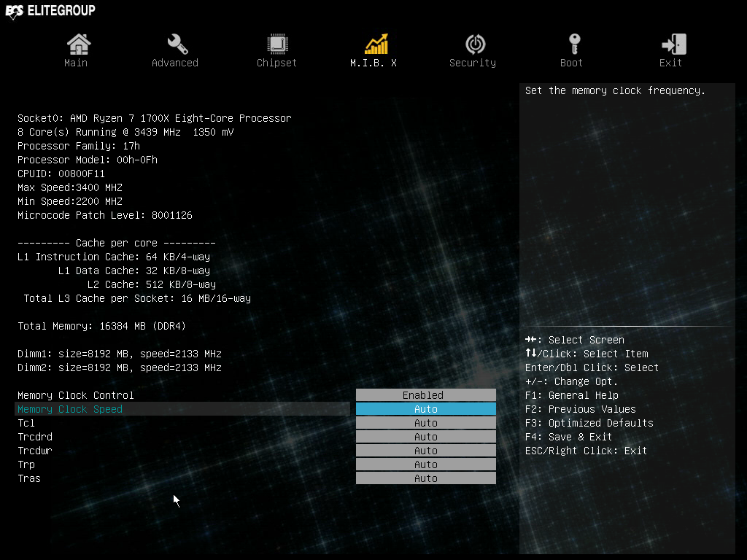Click the Dimm2 size=8192 MB line
Screen dimensions: 747x560
[x=120, y=367]
